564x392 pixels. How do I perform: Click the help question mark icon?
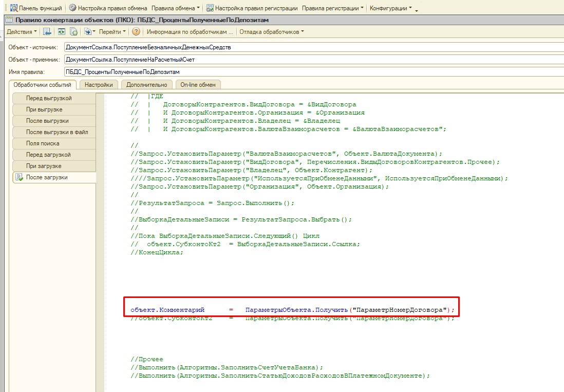(136, 32)
